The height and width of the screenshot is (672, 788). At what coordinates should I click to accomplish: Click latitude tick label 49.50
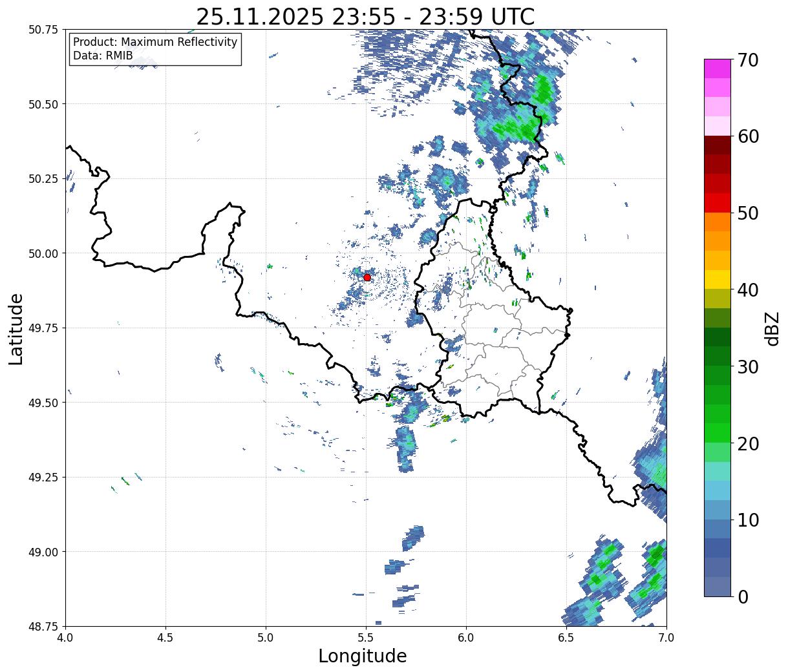[43, 403]
